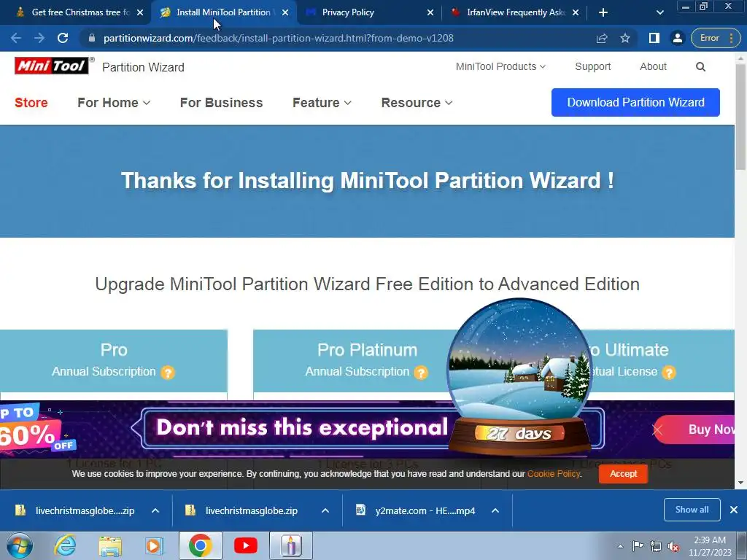Image resolution: width=747 pixels, height=560 pixels.
Task: Open the For Business menu item
Action: pos(221,102)
